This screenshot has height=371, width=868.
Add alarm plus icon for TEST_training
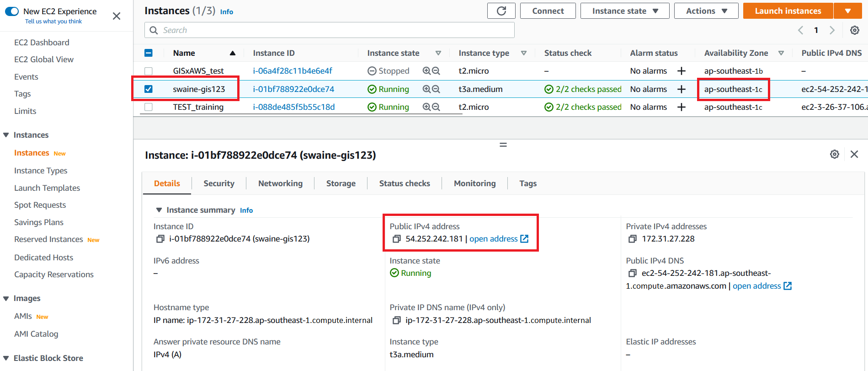point(682,107)
